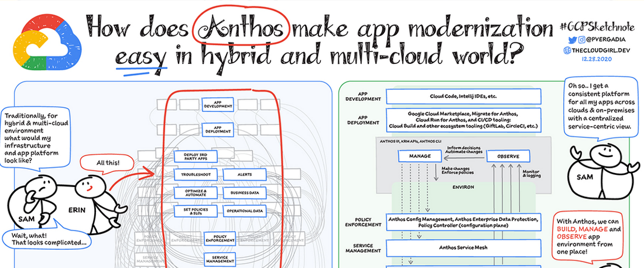Click the Google Cloud logo
This screenshot has height=268, width=644.
point(46,42)
